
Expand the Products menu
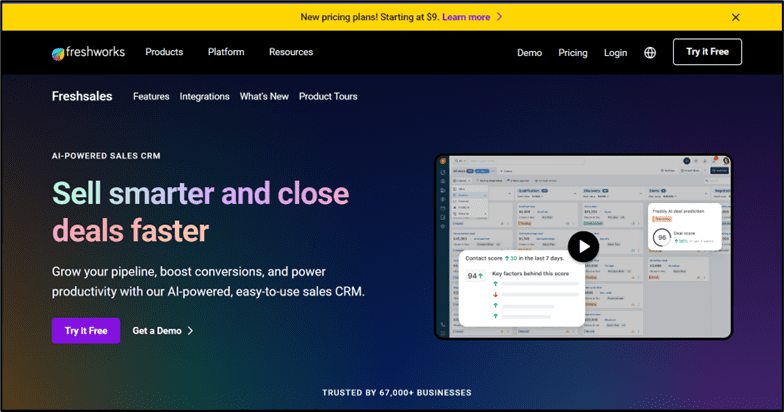coord(164,52)
